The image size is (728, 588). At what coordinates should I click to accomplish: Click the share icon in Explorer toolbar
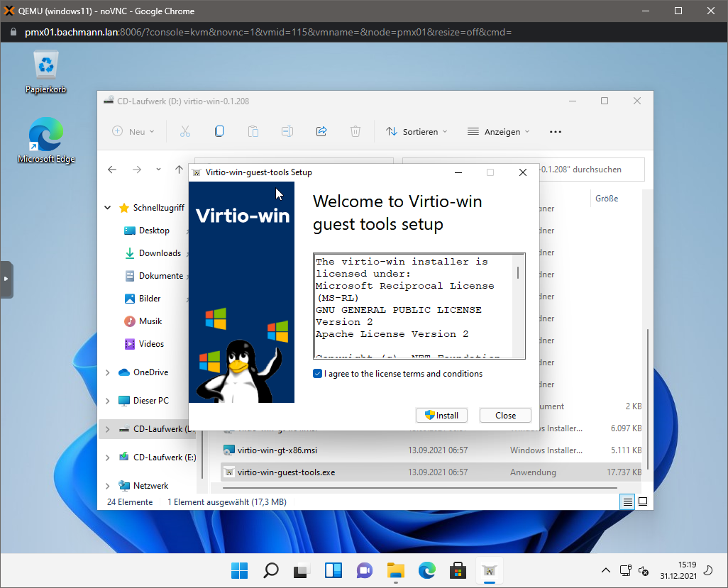(x=321, y=132)
